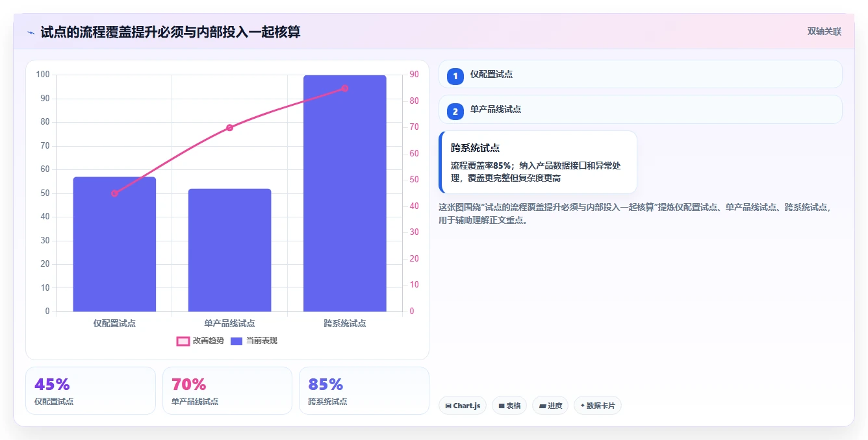Click the 跨系统试点 bar in chart

click(x=345, y=193)
